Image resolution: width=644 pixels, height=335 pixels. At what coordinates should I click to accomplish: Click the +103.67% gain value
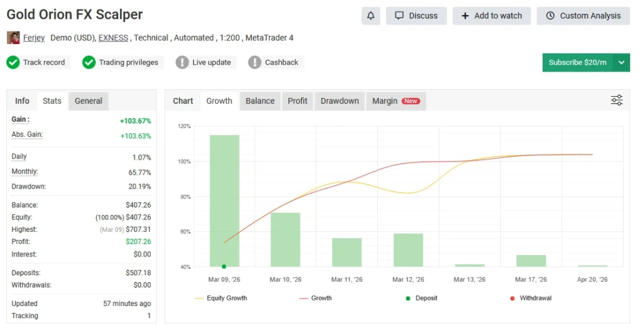(136, 121)
